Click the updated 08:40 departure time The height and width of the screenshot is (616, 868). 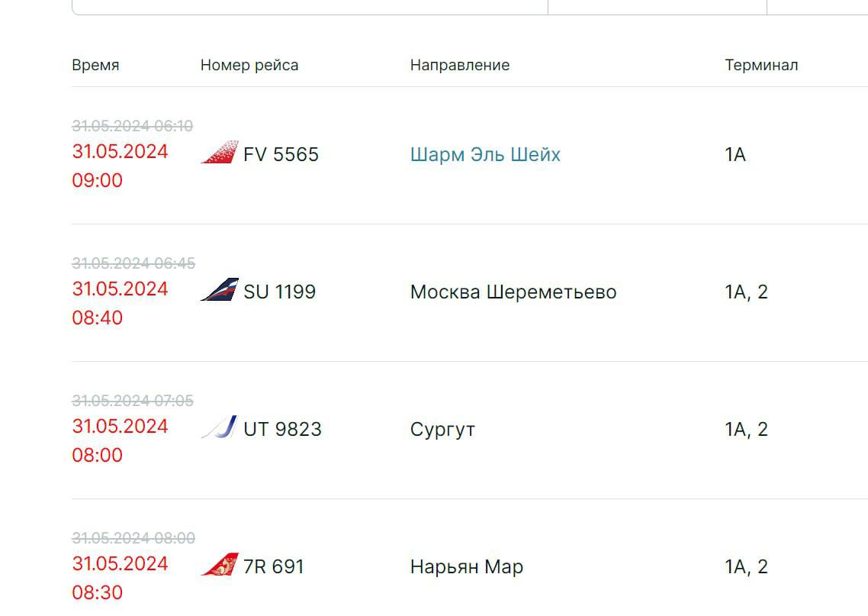coord(98,318)
